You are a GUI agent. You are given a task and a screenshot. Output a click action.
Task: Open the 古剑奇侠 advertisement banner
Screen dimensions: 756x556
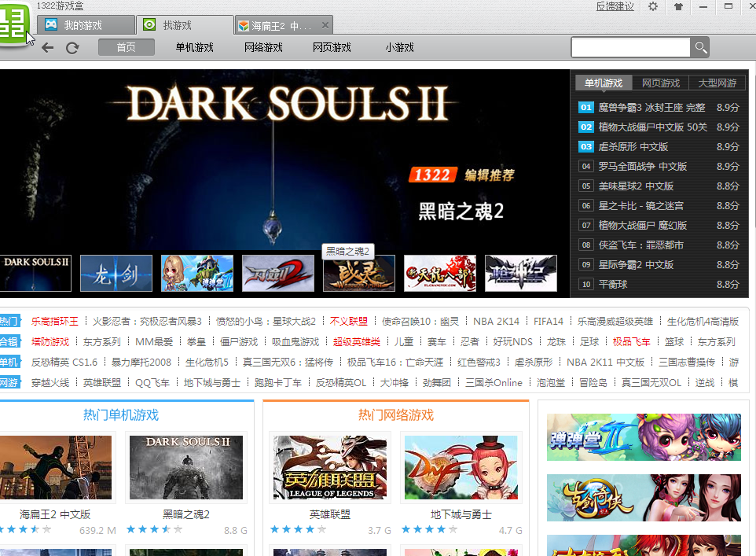point(644,498)
